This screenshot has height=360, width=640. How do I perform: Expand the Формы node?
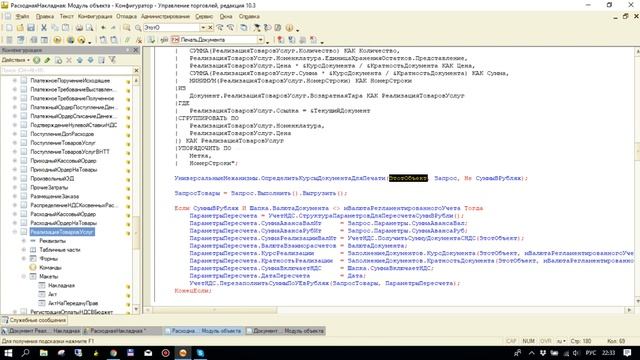[24, 258]
